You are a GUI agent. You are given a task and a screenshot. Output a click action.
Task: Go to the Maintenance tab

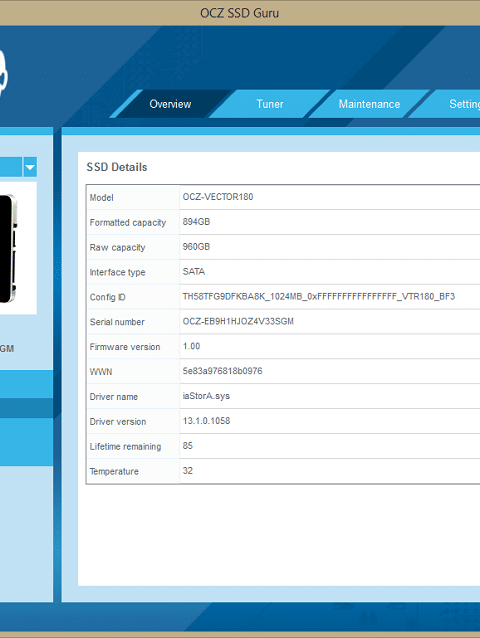369,104
